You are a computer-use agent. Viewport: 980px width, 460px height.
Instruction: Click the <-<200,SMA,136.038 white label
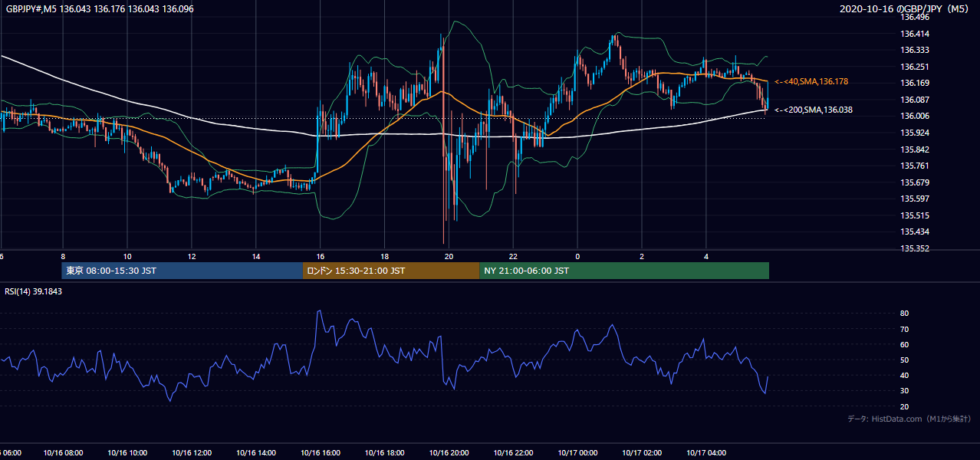(x=814, y=110)
